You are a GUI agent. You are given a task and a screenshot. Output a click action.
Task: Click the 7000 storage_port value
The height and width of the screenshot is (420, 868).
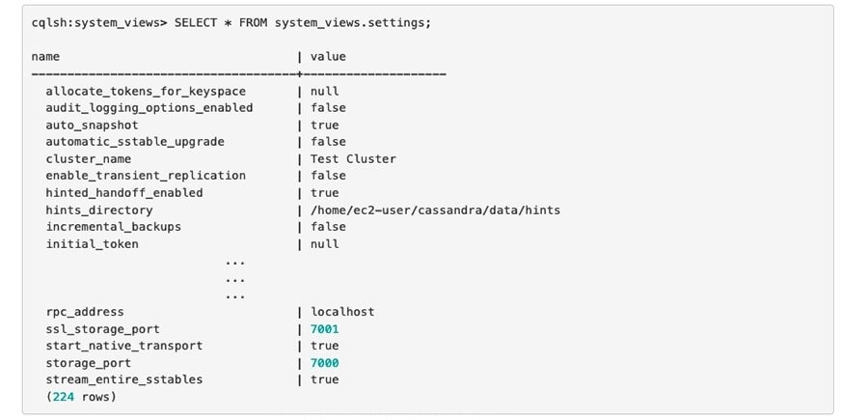pos(325,363)
